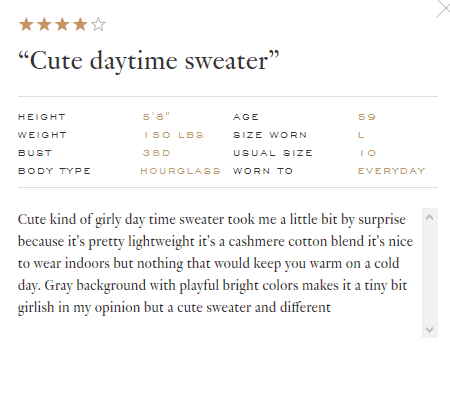
Task: Click the scroll up arrow of the review text
Action: tap(430, 217)
